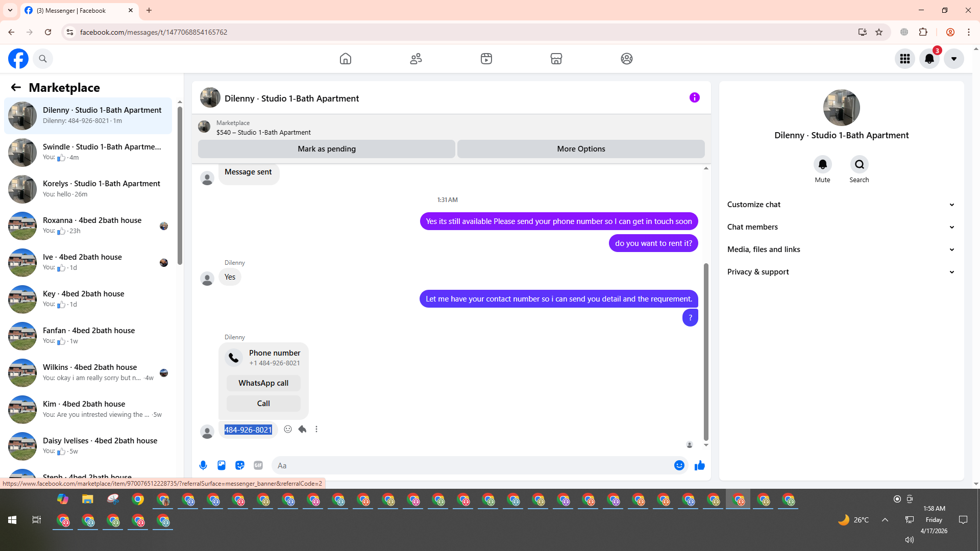Open the tab search dropdown arrow

10,10
